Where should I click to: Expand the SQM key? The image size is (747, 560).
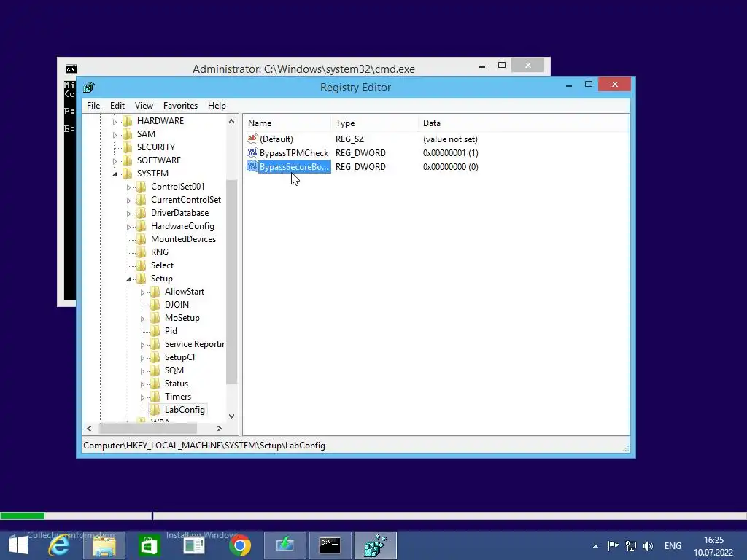pos(142,371)
